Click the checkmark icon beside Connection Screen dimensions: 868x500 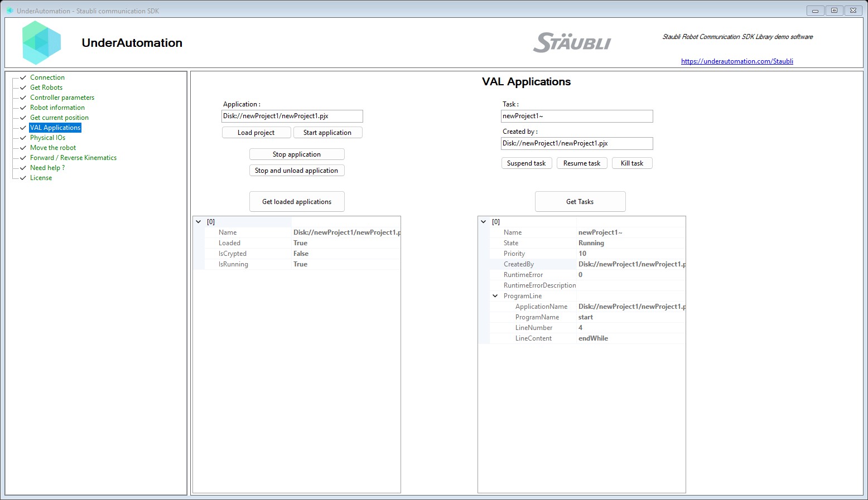click(22, 77)
